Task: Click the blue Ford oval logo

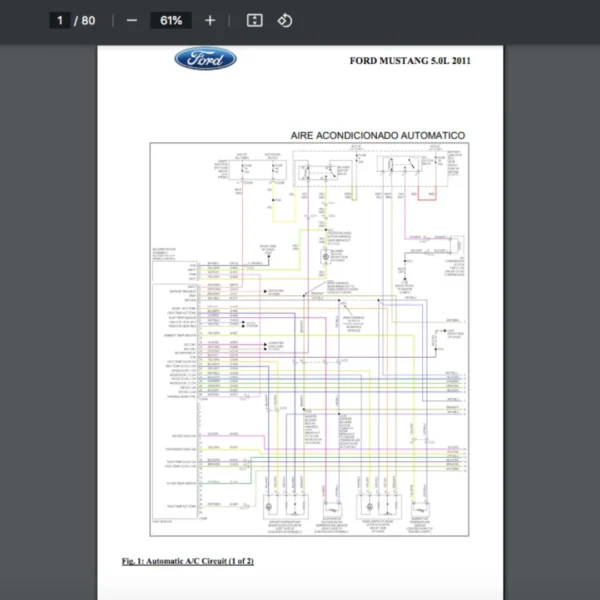Action: pos(205,59)
